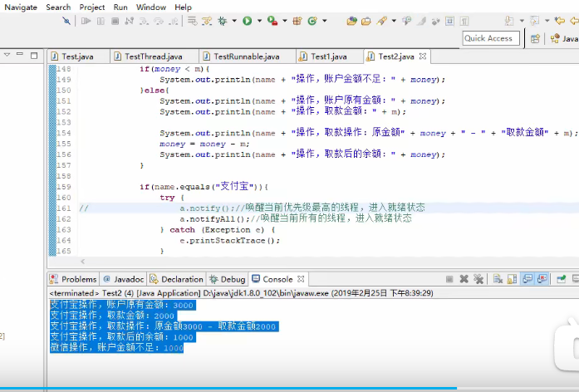Toggle Scroll Lock in Console toolbar
579x392 pixels.
[x=513, y=279]
